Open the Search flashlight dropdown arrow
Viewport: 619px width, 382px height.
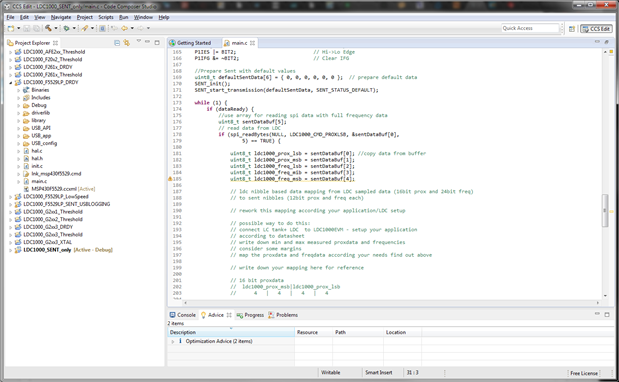[92, 28]
